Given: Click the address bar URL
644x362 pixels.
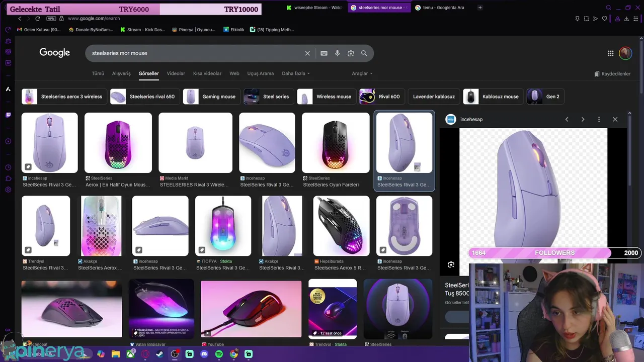Looking at the screenshot, I should tap(94, 19).
